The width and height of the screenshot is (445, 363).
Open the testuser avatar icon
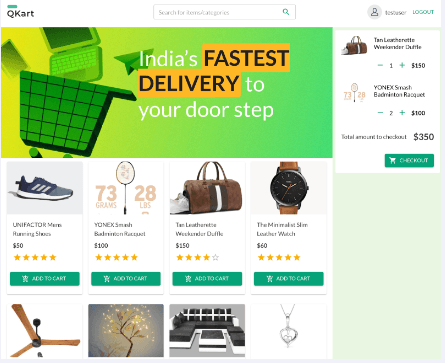point(374,12)
